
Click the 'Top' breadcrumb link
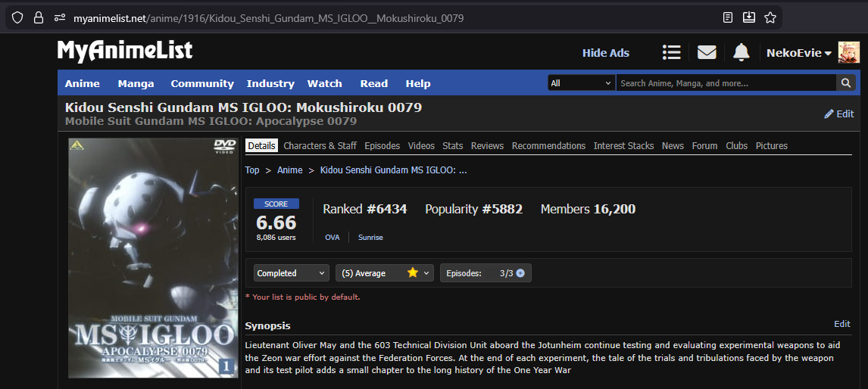click(252, 170)
